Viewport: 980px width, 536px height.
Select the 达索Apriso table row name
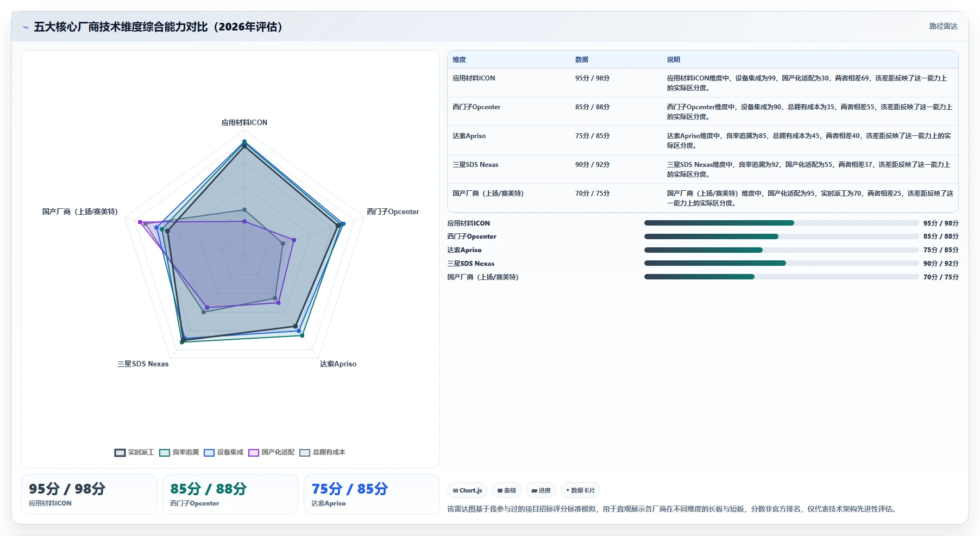pos(469,136)
